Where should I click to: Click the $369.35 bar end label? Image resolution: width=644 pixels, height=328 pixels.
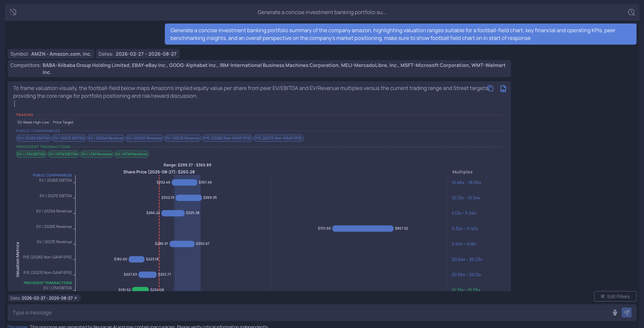[x=210, y=198]
